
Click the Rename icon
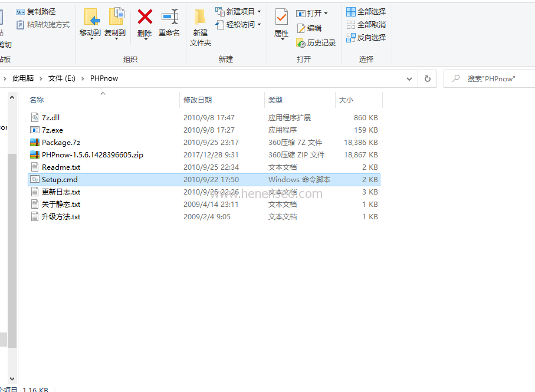(x=170, y=17)
